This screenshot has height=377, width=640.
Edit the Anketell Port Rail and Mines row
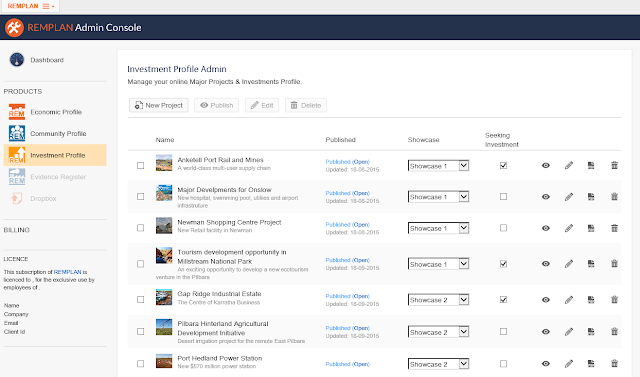[x=569, y=166]
